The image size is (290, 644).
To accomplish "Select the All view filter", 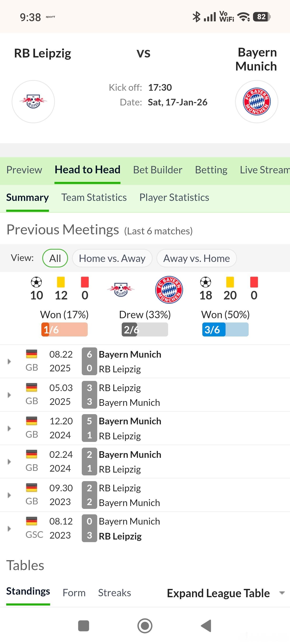I will (x=55, y=258).
